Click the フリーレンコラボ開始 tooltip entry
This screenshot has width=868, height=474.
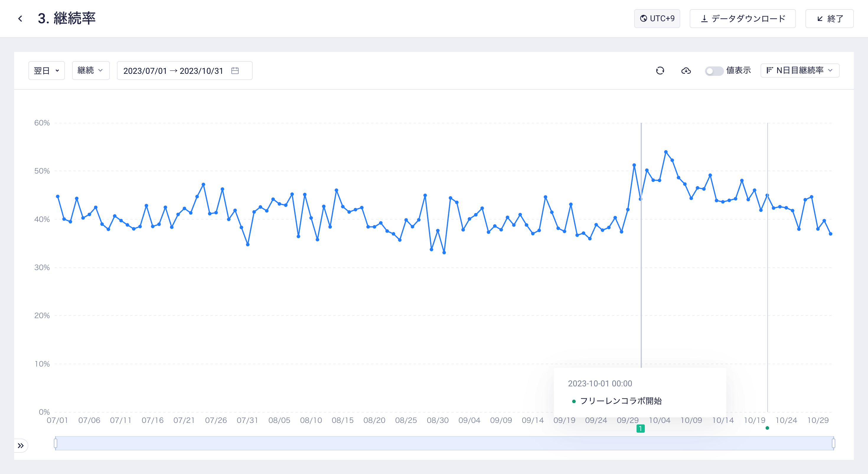tap(621, 401)
